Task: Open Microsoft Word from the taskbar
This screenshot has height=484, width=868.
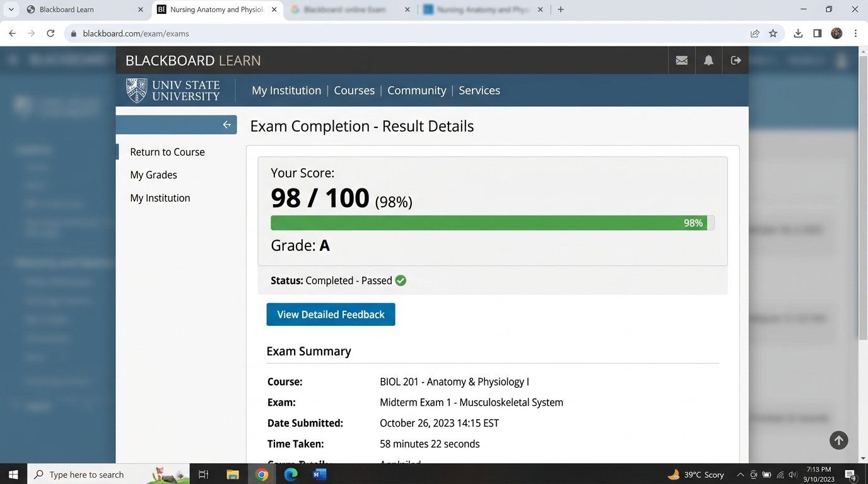Action: click(x=320, y=475)
